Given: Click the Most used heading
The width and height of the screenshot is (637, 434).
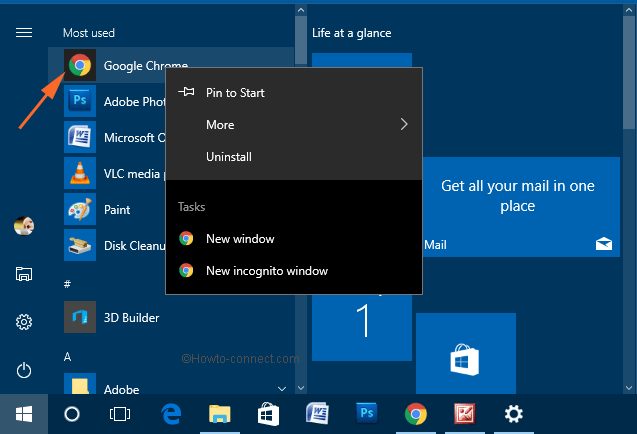Looking at the screenshot, I should [x=89, y=33].
